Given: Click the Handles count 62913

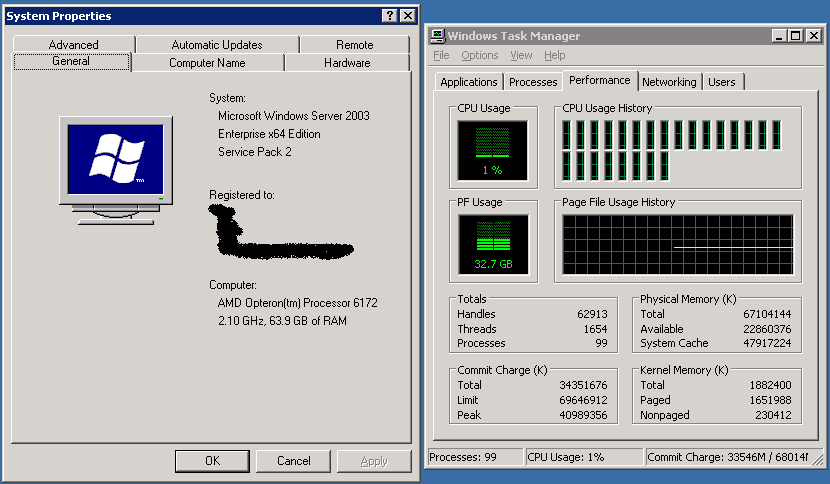Looking at the screenshot, I should point(592,314).
